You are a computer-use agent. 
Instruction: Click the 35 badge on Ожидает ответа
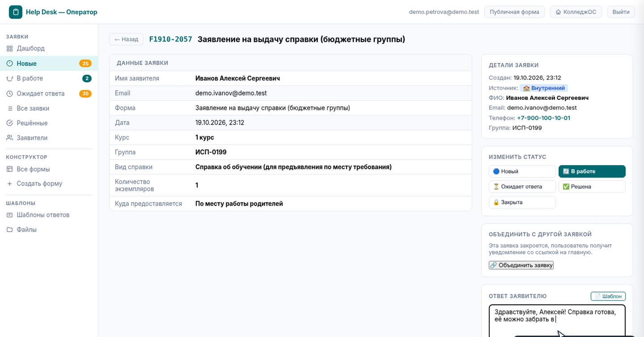coord(85,94)
